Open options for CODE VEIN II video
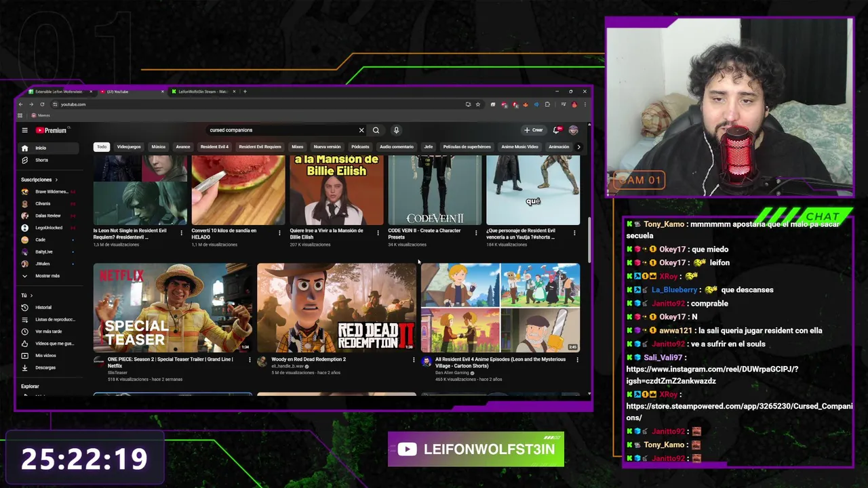 476,232
